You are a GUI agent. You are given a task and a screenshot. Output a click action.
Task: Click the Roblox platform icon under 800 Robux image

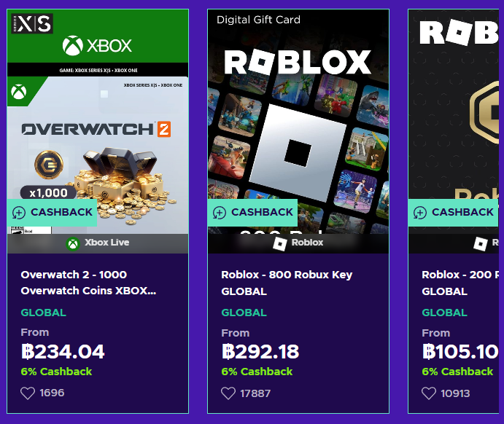(x=280, y=243)
